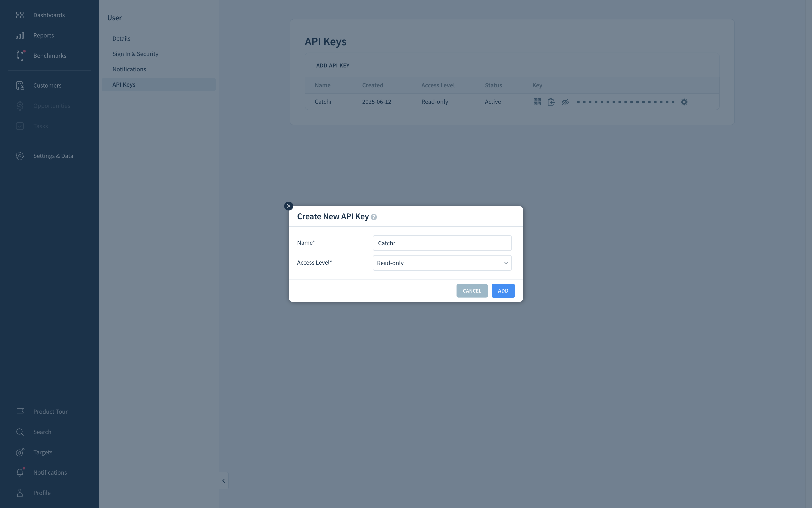The image size is (812, 508).
Task: Collapse the User side panel
Action: 224,481
